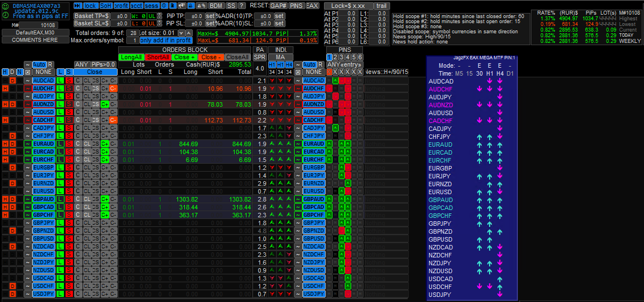Click the red S sell button on the AUDJPY row
Screen dimensions: 644x302
click(69, 97)
